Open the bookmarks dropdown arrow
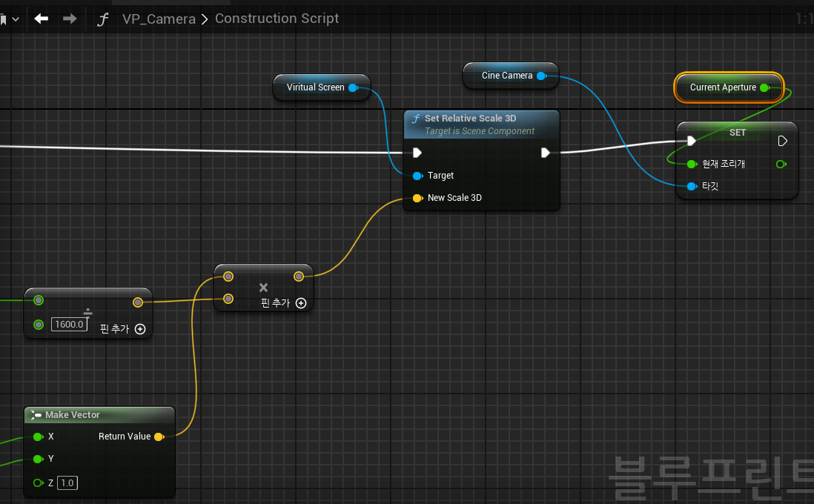The width and height of the screenshot is (814, 504). pos(16,19)
